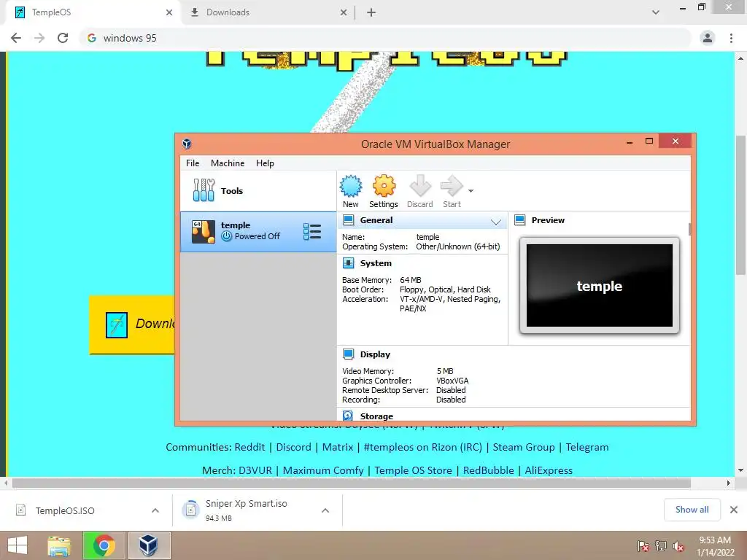Open the Help menu in VirtualBox

click(265, 163)
